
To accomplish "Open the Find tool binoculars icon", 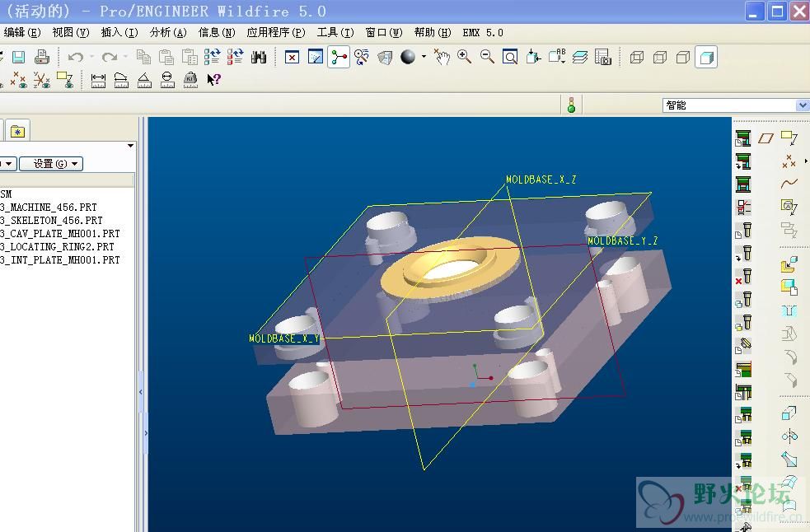I will point(258,57).
